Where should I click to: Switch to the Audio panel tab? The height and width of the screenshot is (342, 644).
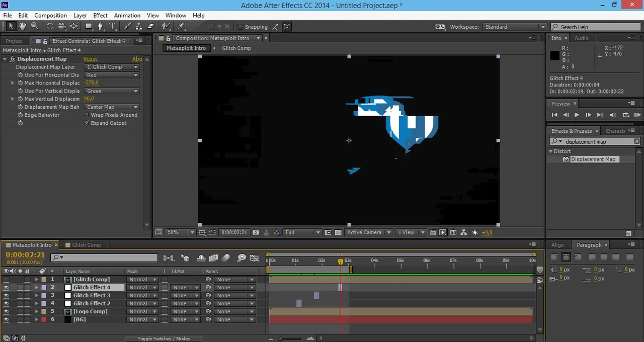(x=582, y=38)
